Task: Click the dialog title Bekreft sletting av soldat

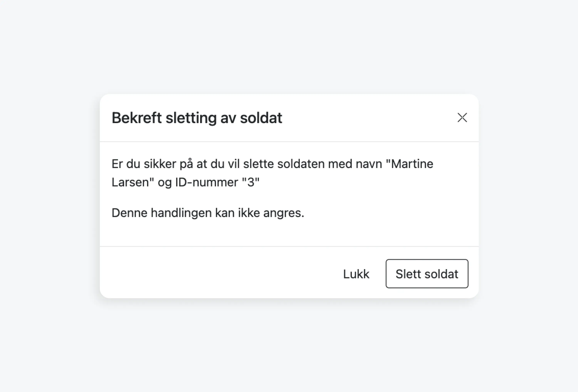Action: [197, 118]
